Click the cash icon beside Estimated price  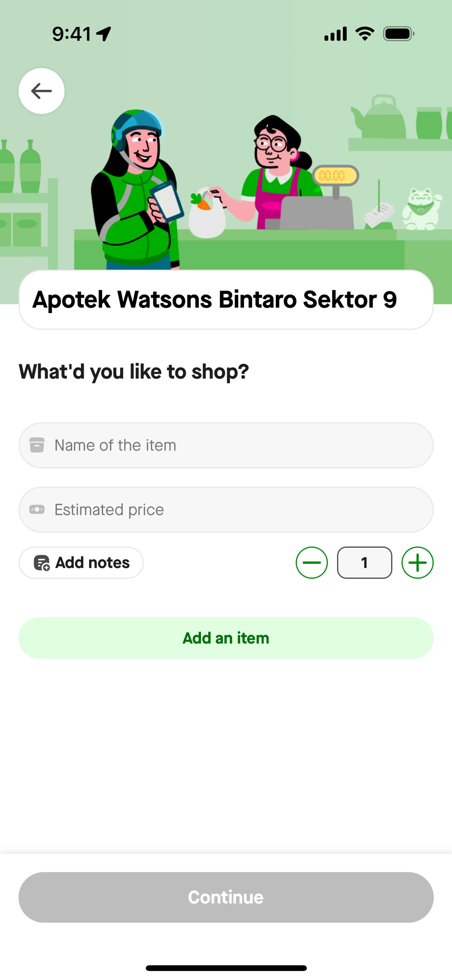(37, 509)
